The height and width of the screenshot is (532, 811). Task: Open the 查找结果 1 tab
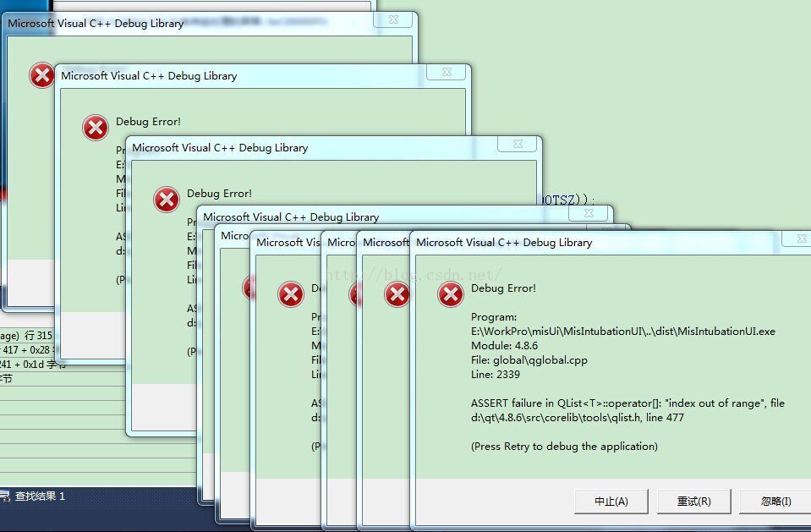tap(33, 496)
